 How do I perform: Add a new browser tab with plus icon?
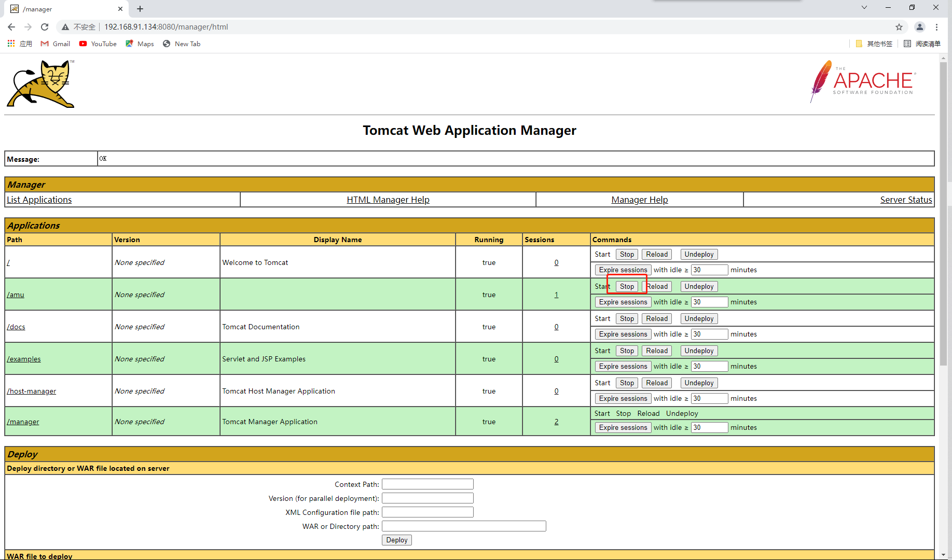pos(140,9)
